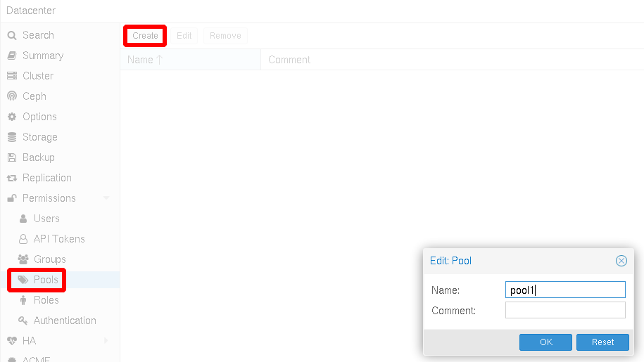Click the Backup floppy disk icon
This screenshot has height=362, width=644.
click(x=12, y=157)
